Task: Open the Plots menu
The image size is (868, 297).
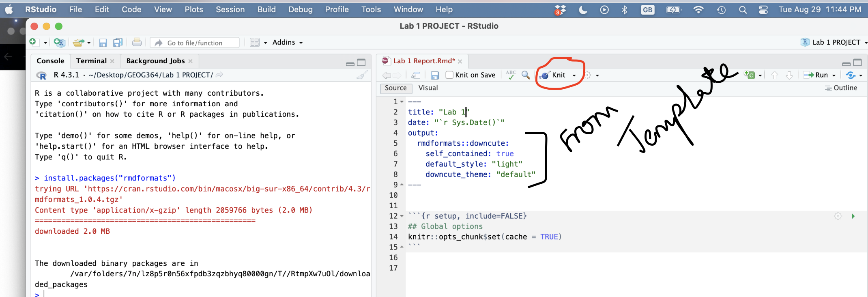Action: pos(193,9)
